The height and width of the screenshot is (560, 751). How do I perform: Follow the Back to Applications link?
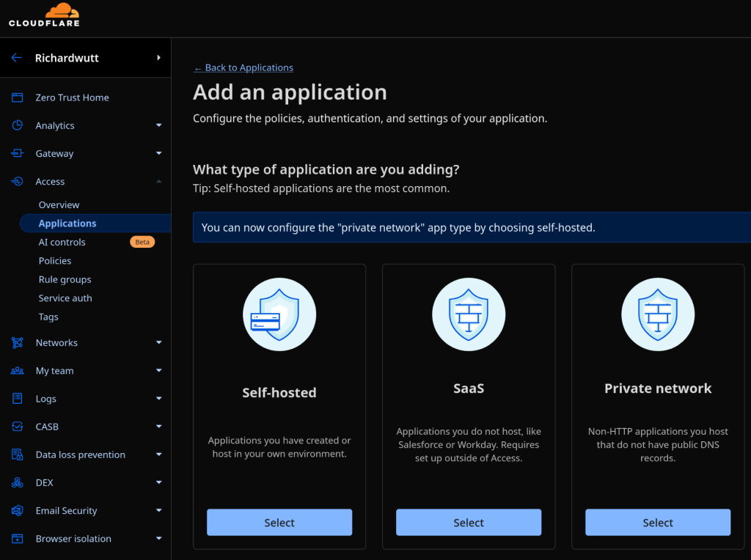coord(243,67)
